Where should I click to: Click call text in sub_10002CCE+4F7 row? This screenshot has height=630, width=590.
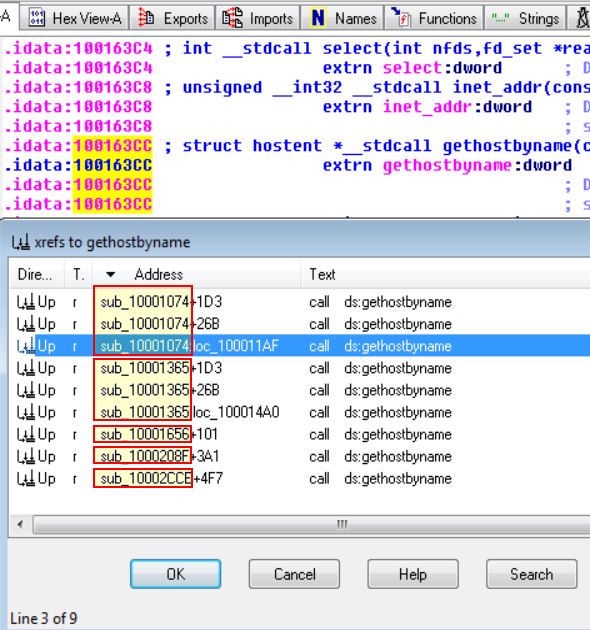380,479
